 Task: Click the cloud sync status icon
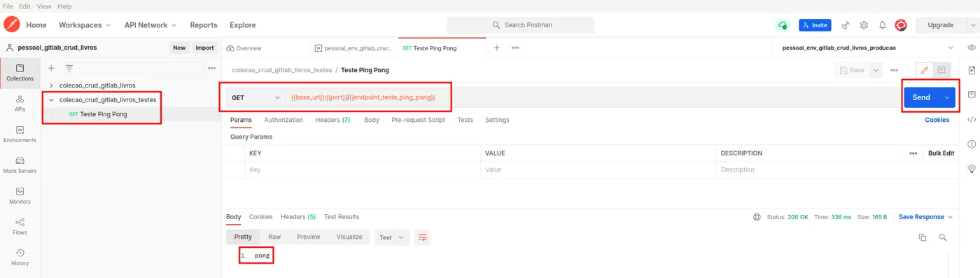pos(782,25)
